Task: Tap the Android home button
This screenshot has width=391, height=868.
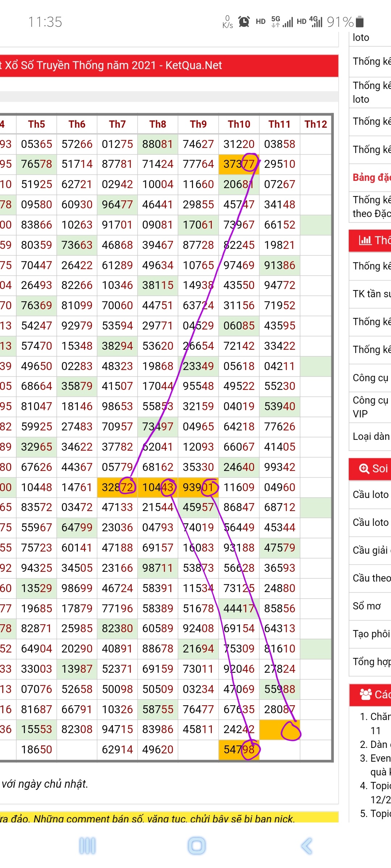Action: coord(197,846)
